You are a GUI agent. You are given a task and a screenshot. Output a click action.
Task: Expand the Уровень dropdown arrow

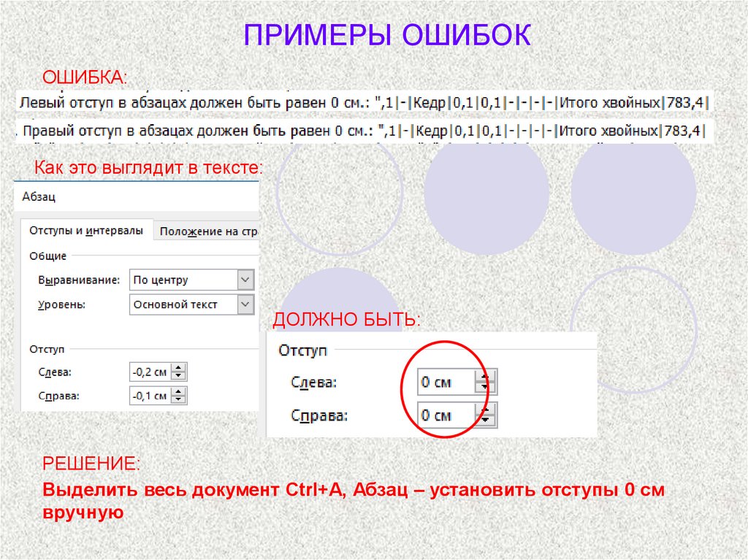(x=246, y=304)
